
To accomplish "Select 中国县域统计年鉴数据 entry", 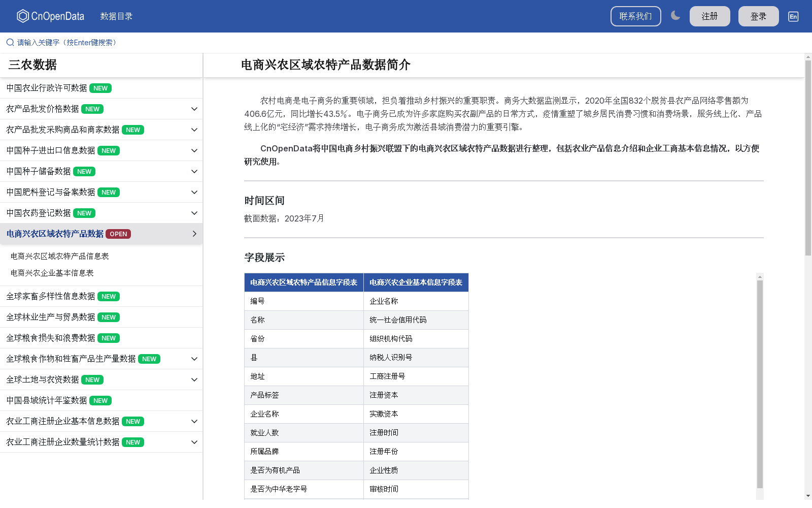I will click(101, 400).
